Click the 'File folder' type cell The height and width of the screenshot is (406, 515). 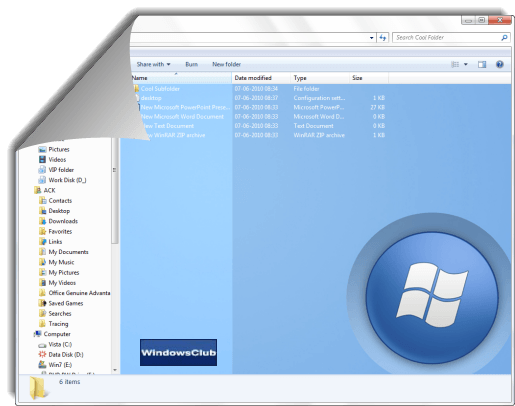pyautogui.click(x=306, y=89)
